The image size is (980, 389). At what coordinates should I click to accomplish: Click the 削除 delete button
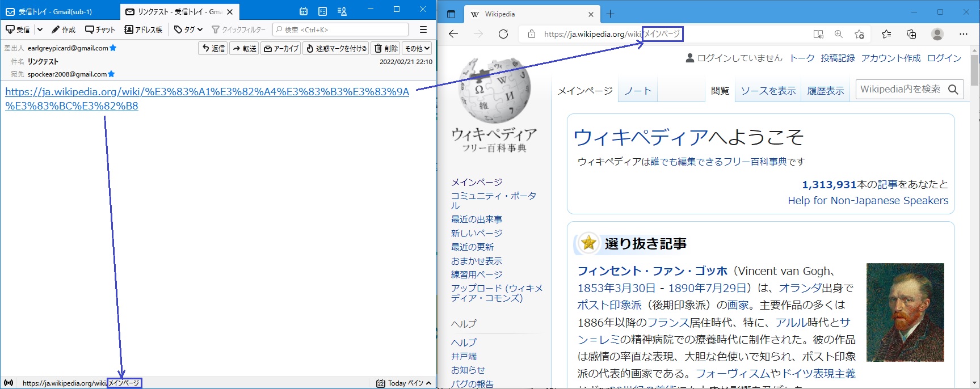coord(386,49)
